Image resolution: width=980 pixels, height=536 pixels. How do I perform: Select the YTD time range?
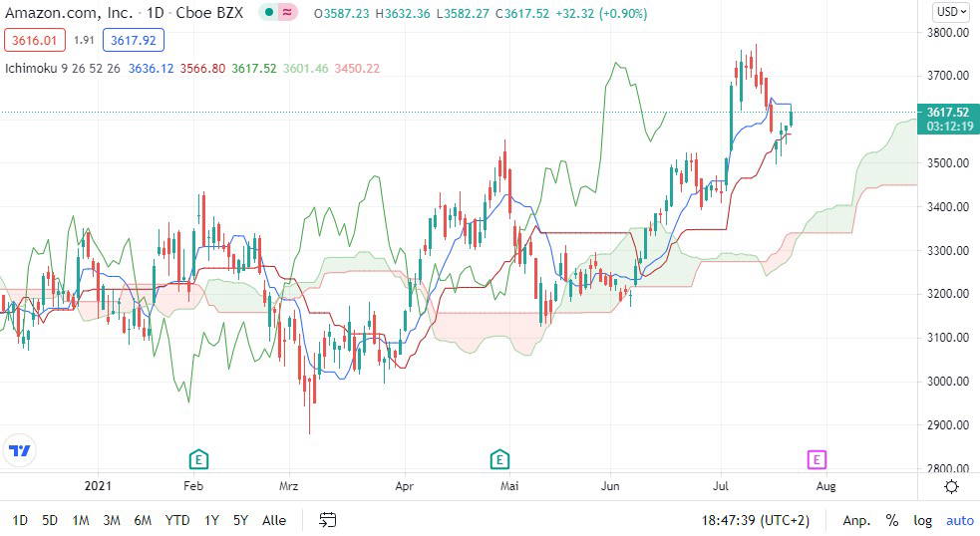(176, 520)
